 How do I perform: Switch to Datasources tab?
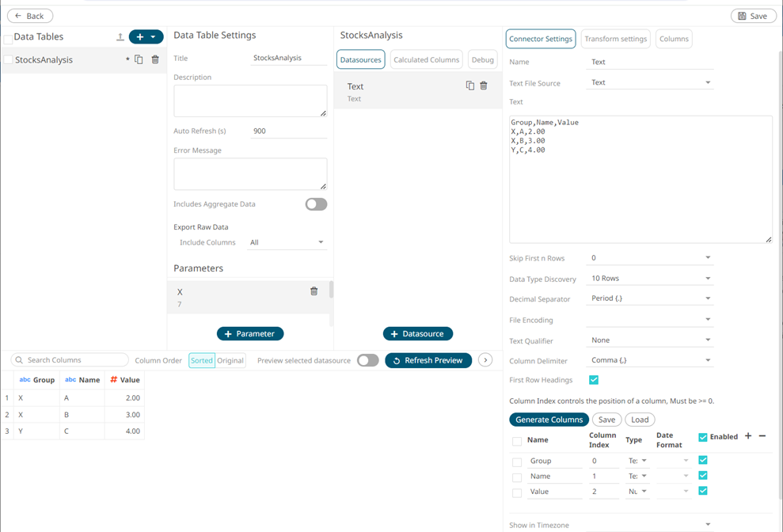[x=360, y=59]
